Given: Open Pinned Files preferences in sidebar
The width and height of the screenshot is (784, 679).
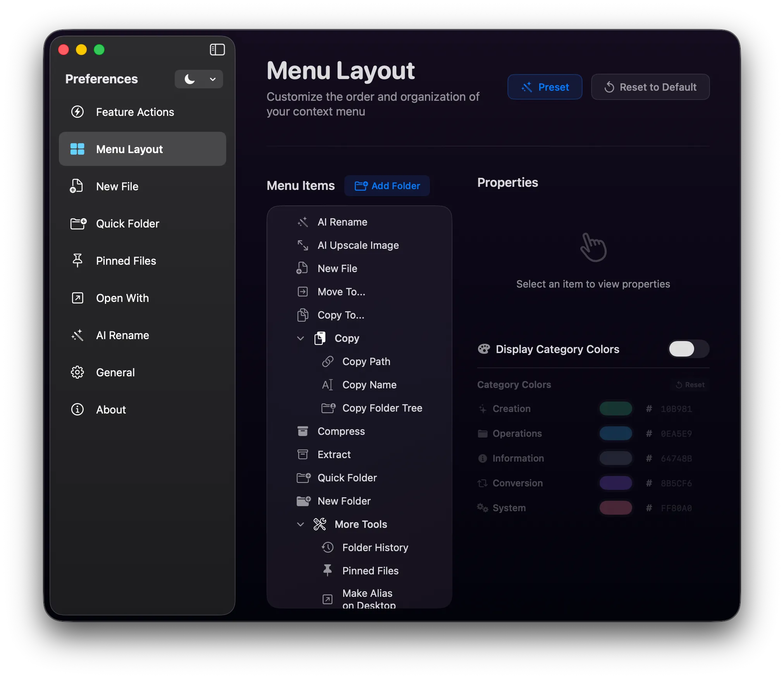Looking at the screenshot, I should click(143, 261).
